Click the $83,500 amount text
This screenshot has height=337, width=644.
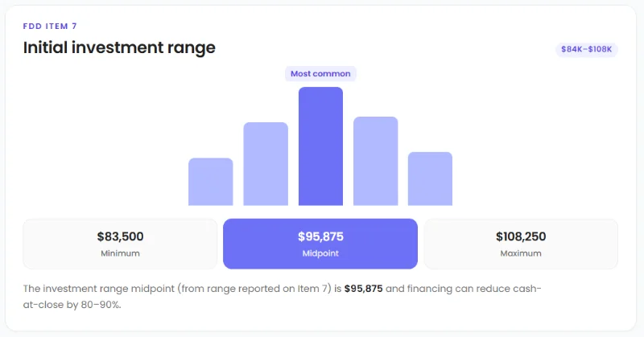click(120, 236)
